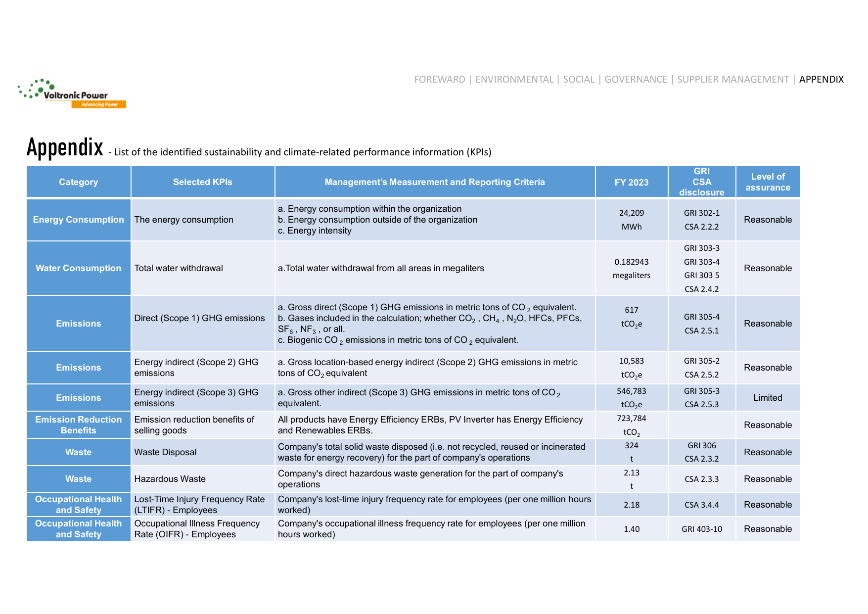Click the Level of assurance header
The width and height of the screenshot is (868, 614).
pyautogui.click(x=768, y=182)
